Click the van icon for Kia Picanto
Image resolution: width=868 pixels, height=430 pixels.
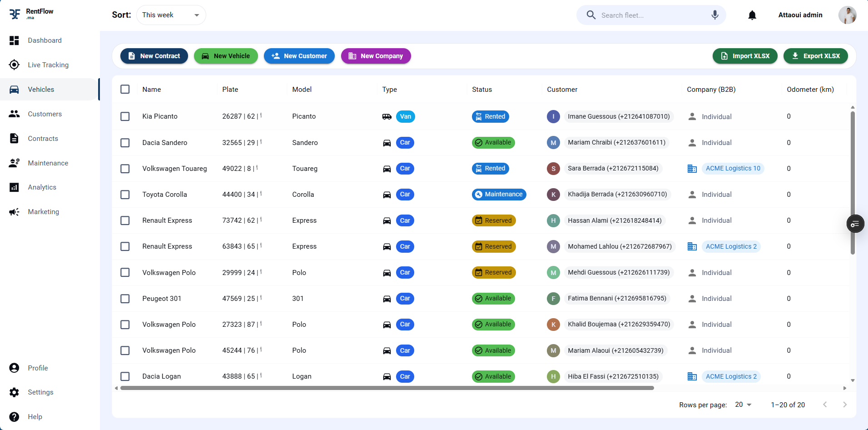pyautogui.click(x=387, y=117)
